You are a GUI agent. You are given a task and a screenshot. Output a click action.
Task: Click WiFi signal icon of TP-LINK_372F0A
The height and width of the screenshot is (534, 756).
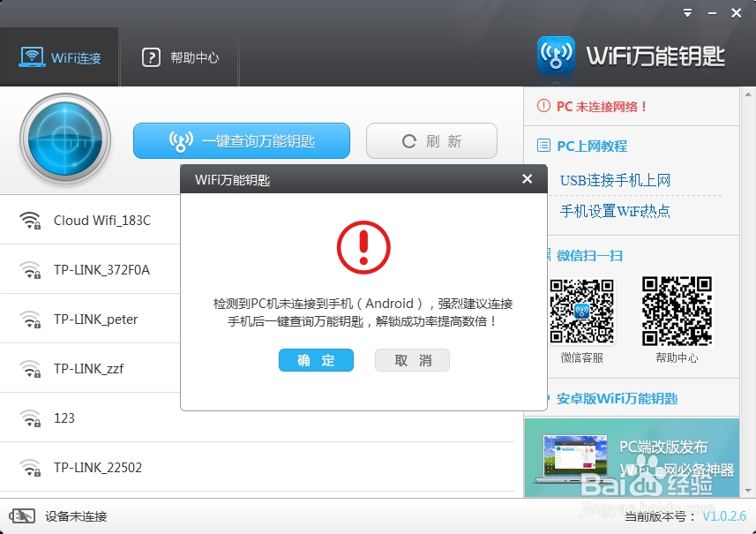point(30,270)
